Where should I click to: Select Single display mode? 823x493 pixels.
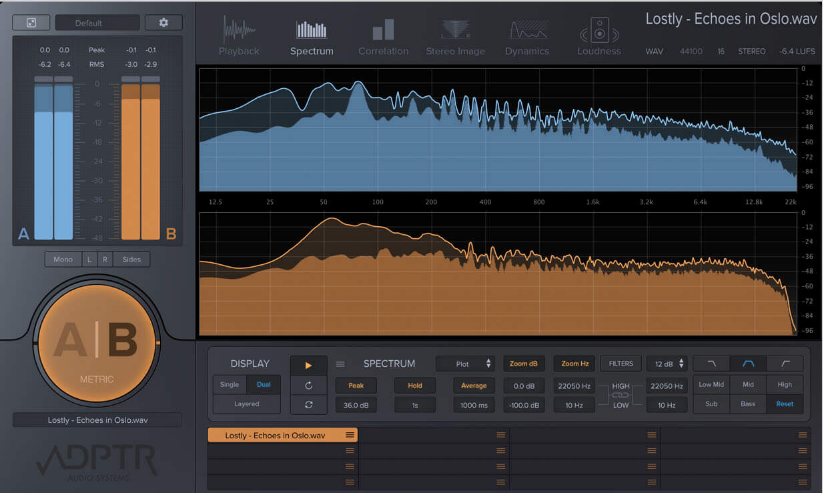tap(229, 385)
